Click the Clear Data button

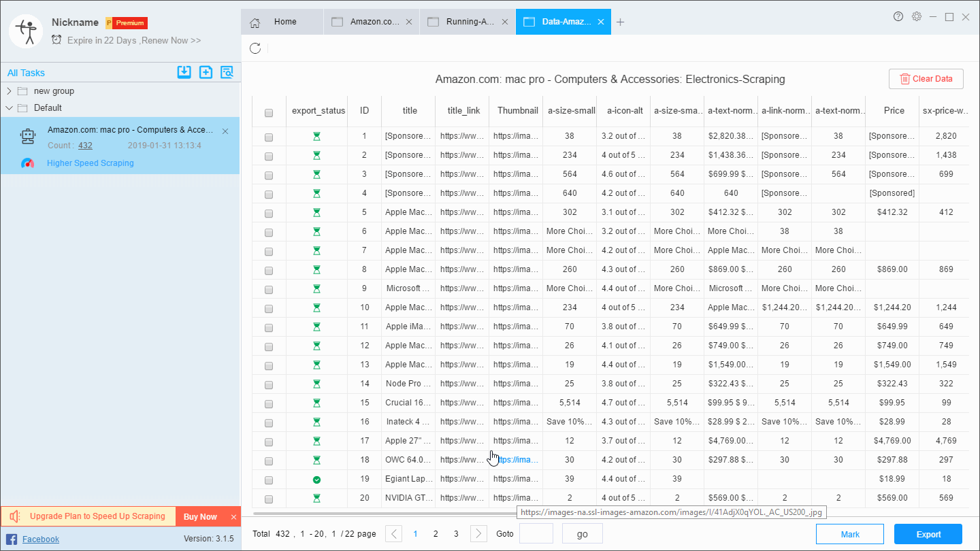pyautogui.click(x=926, y=79)
